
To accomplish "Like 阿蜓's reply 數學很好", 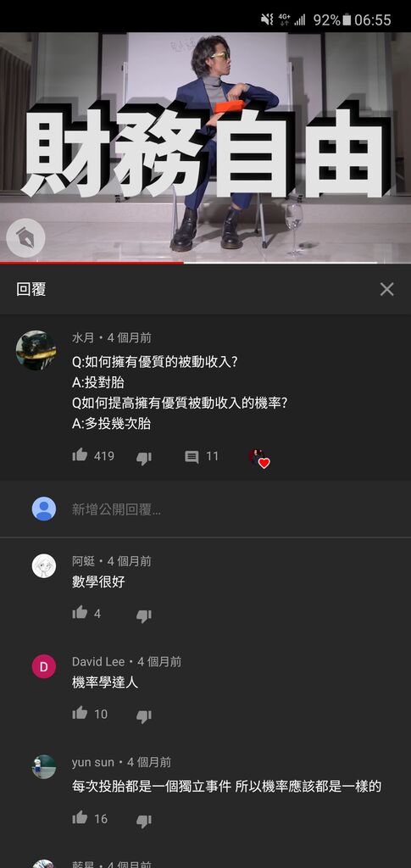I will click(80, 612).
